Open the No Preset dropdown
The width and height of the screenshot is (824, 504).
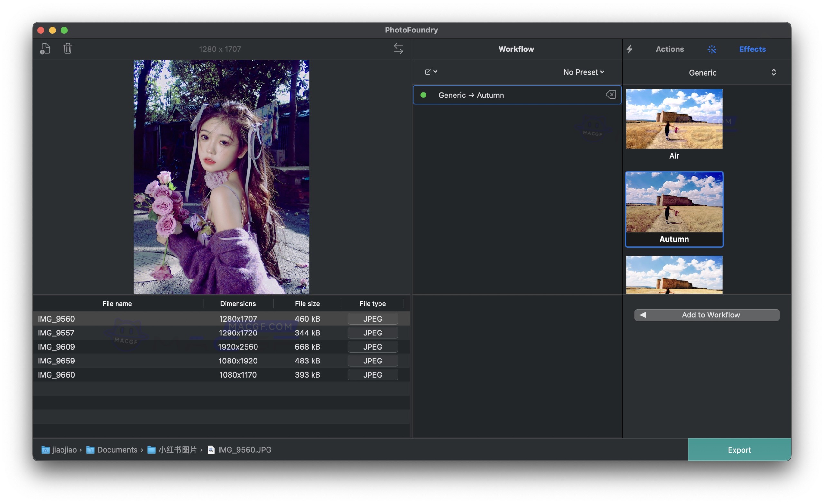(583, 72)
